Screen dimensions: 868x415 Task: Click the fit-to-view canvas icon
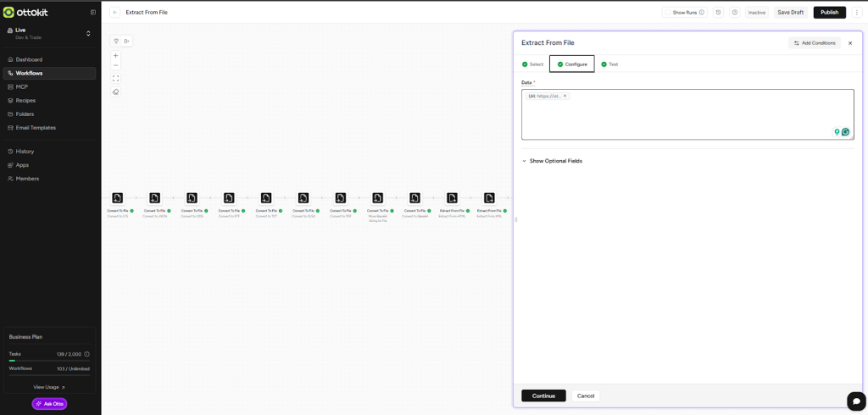pos(116,79)
